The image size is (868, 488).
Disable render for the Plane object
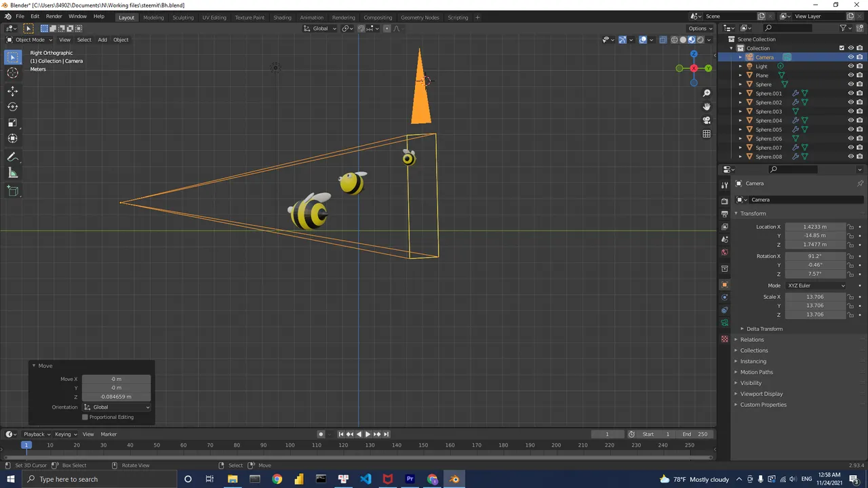tap(859, 75)
